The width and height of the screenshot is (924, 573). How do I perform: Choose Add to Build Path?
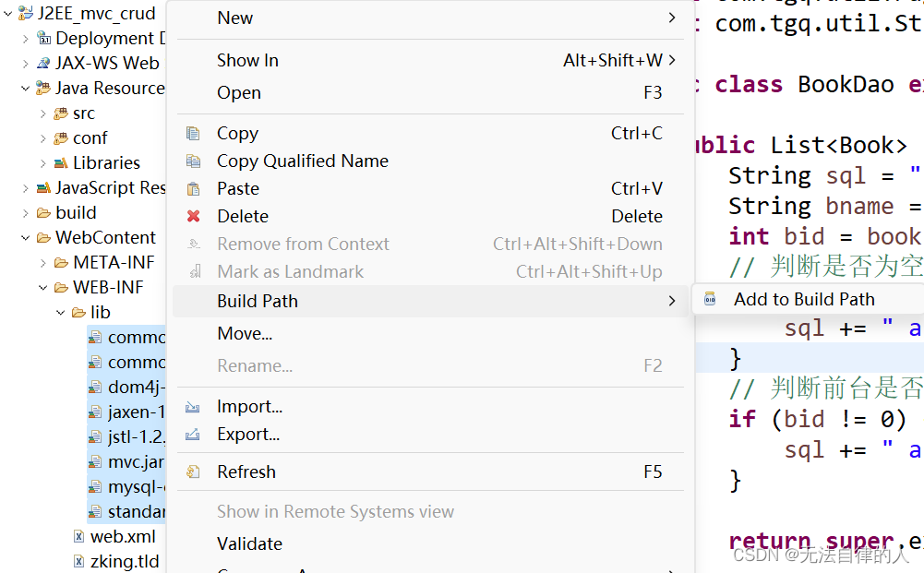click(x=804, y=299)
